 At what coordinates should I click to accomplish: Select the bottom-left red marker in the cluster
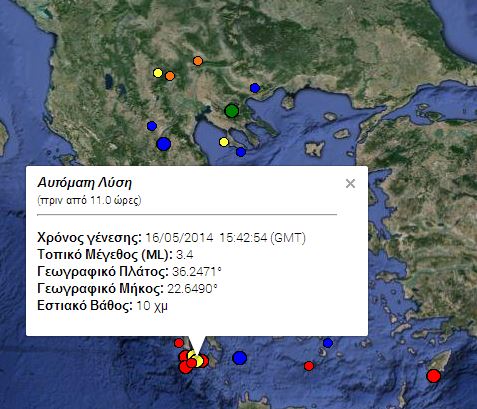click(x=185, y=367)
